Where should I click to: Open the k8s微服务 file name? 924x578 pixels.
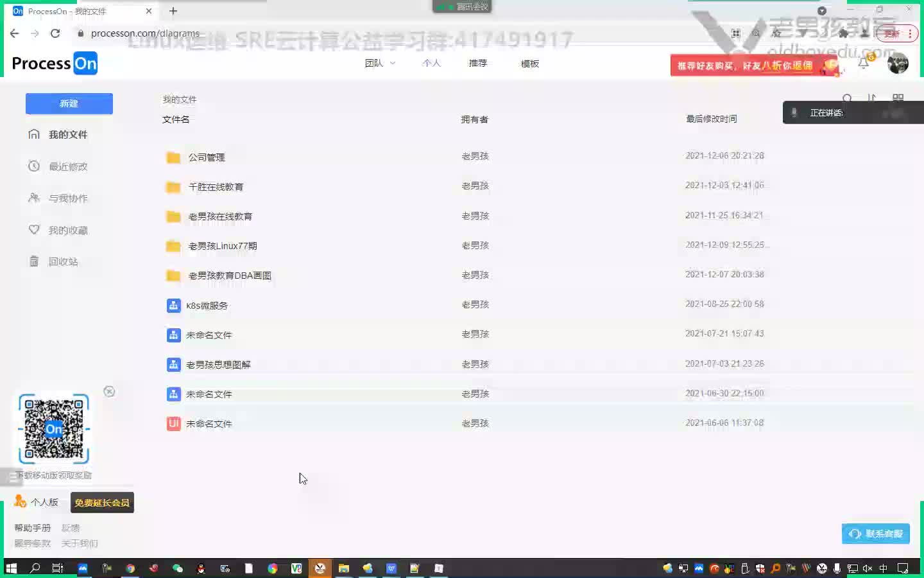click(x=207, y=306)
